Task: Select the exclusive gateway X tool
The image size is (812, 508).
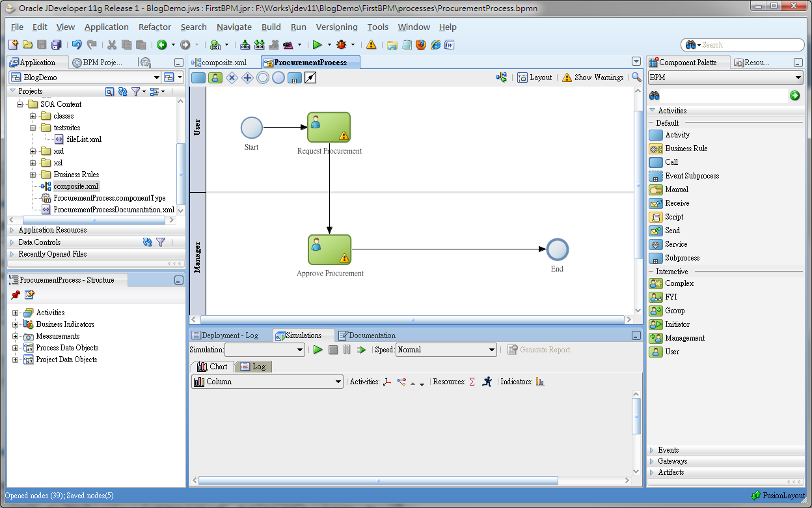Action: 232,78
